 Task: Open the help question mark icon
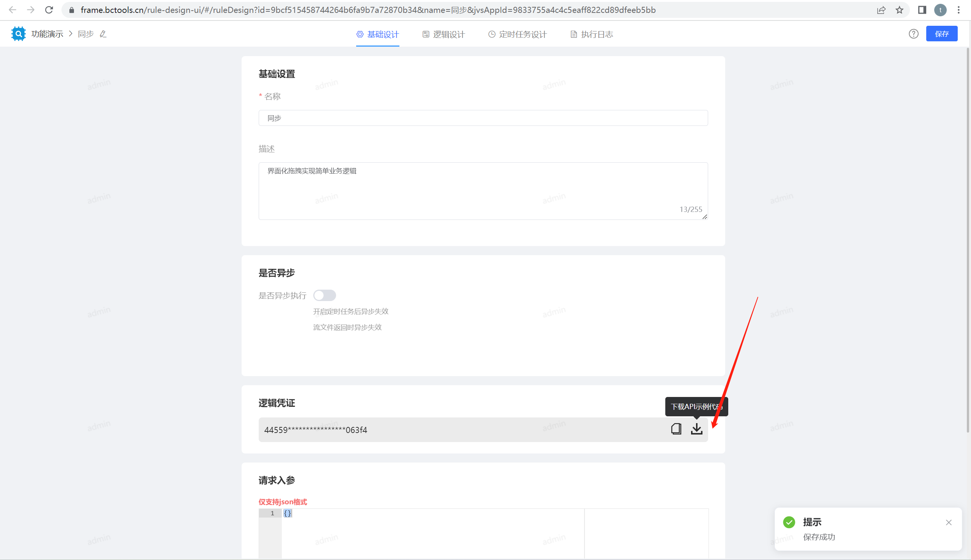click(x=913, y=34)
